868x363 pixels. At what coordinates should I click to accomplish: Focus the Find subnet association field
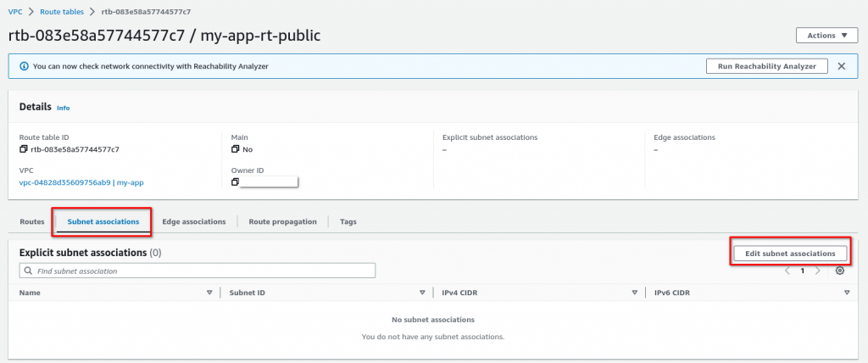coord(198,271)
